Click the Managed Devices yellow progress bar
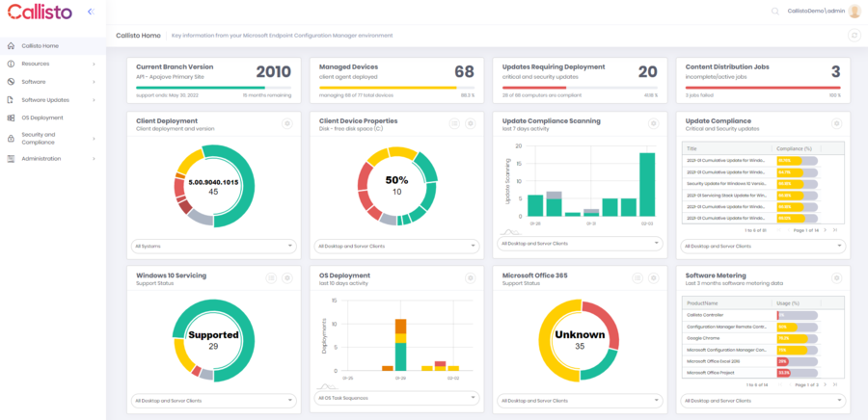 click(388, 88)
